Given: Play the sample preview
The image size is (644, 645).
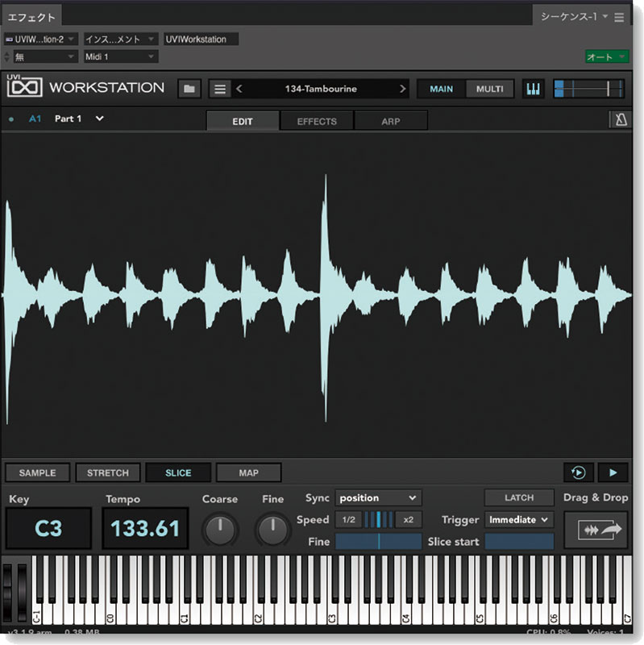Looking at the screenshot, I should click(613, 472).
